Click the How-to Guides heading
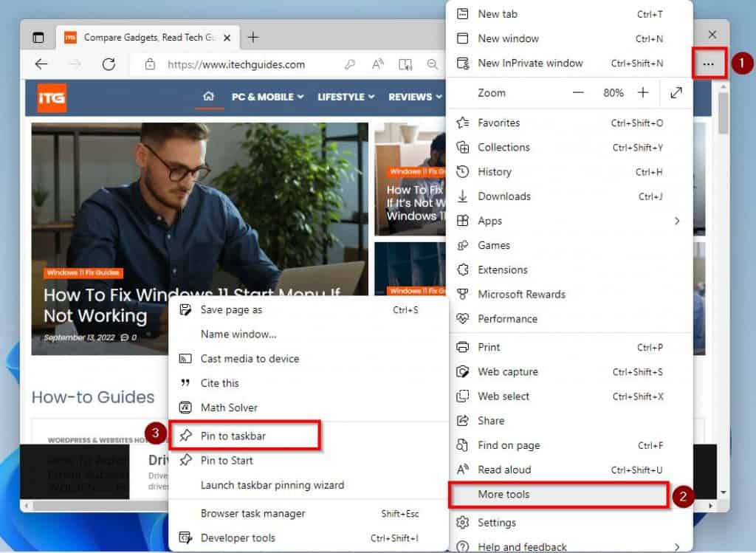The height and width of the screenshot is (553, 756). pyautogui.click(x=93, y=397)
